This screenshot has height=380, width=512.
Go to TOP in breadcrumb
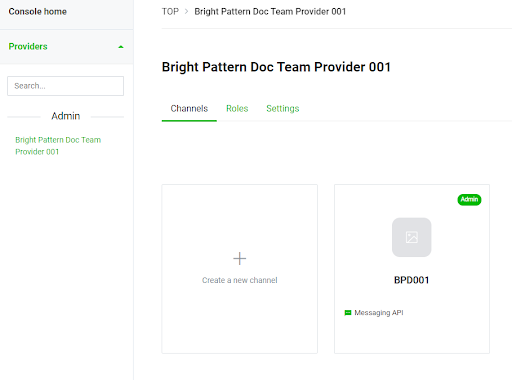coord(170,12)
